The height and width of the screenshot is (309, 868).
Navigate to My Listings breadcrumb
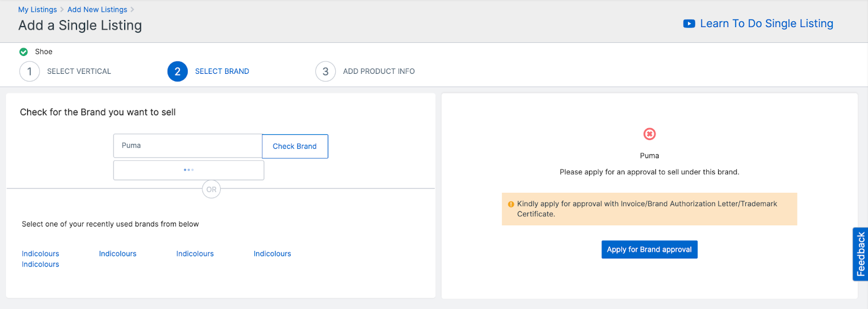37,10
